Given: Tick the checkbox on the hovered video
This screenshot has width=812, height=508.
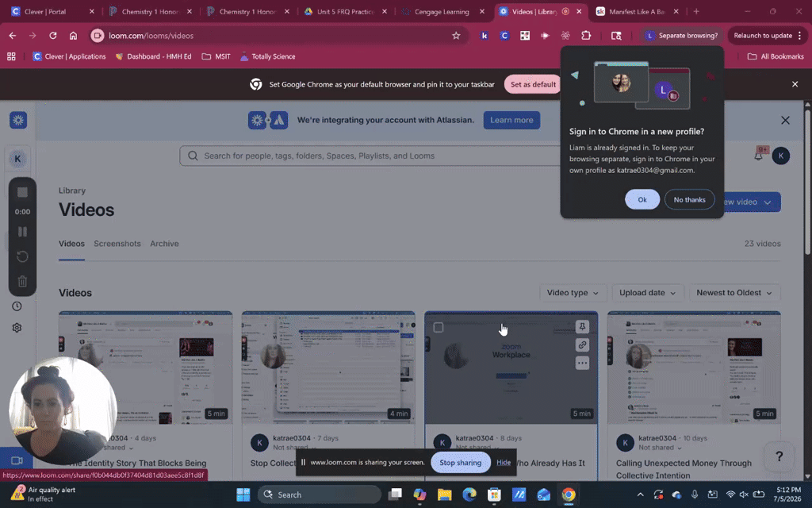Looking at the screenshot, I should 438,327.
